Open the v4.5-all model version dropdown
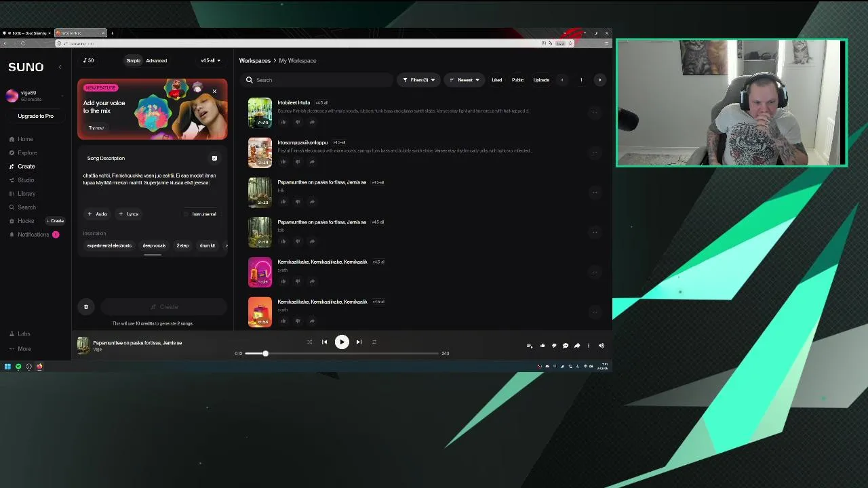The image size is (868, 488). click(x=210, y=60)
